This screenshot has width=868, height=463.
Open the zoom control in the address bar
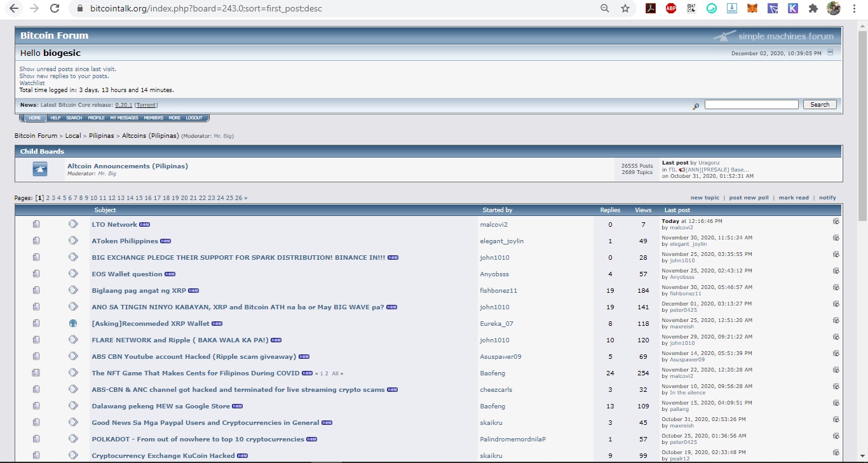605,9
